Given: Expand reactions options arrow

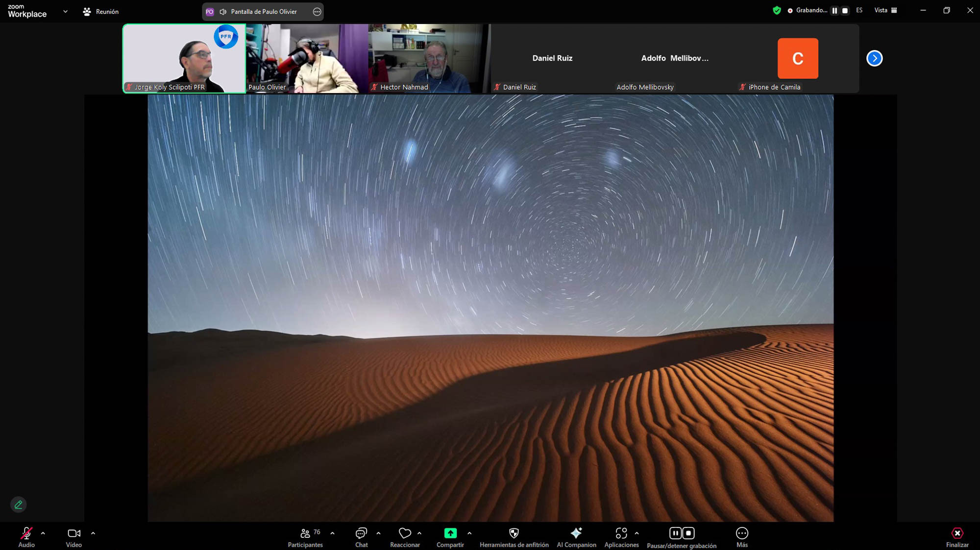Looking at the screenshot, I should click(x=419, y=533).
